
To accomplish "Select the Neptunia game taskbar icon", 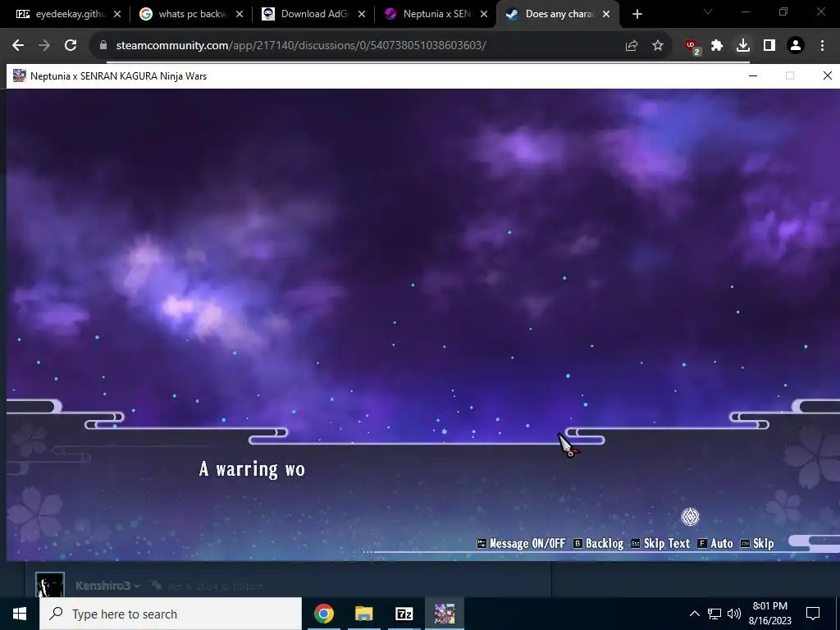I will tap(444, 614).
